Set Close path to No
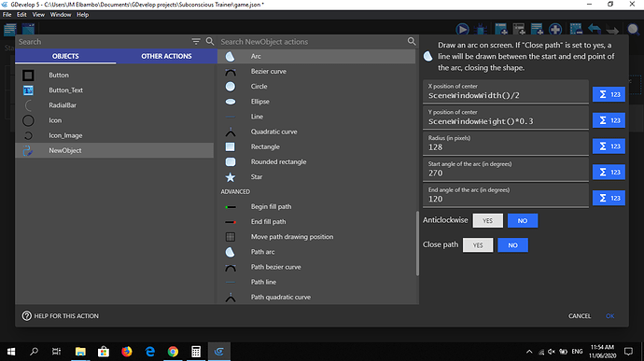The height and width of the screenshot is (361, 644). [512, 245]
